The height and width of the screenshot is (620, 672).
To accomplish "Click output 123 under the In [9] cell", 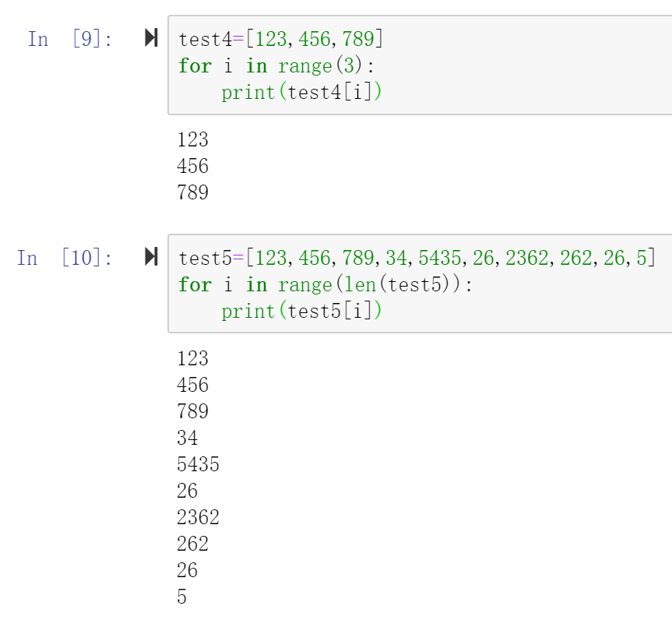I will (192, 139).
